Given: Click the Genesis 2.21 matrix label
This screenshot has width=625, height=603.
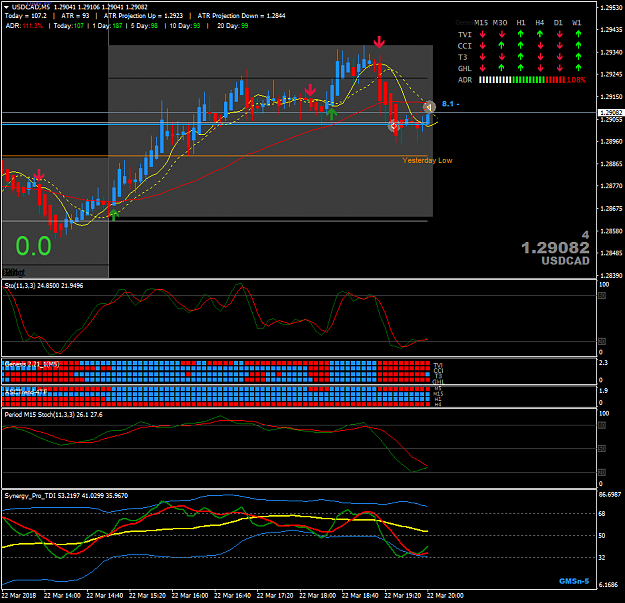Looking at the screenshot, I should 32,364.
